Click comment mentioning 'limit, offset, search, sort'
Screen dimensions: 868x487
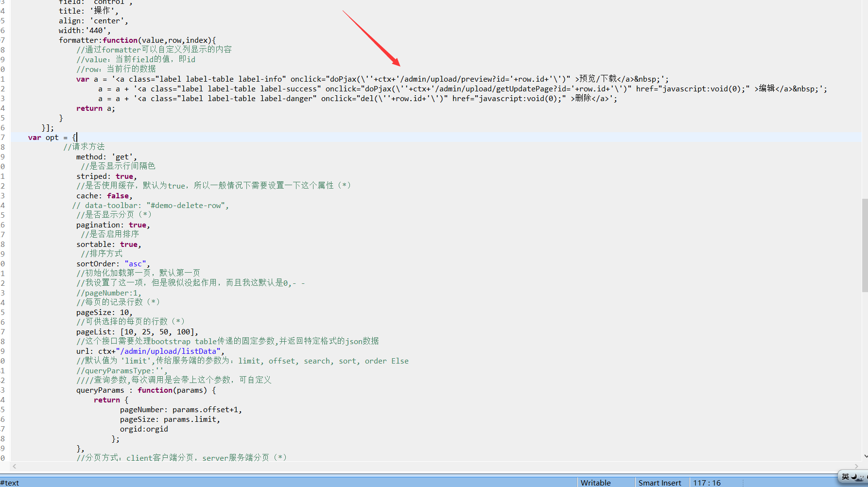click(x=242, y=361)
